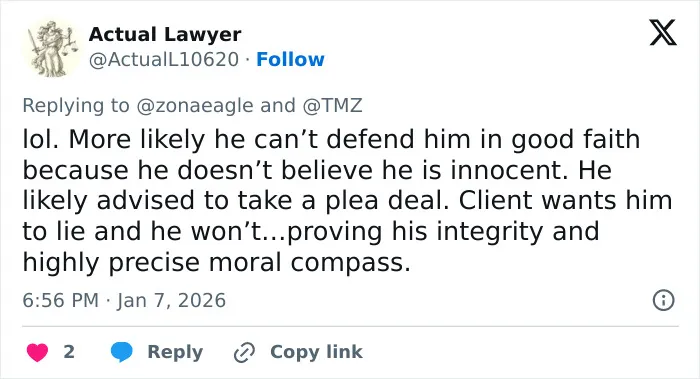
Task: View the like count number 2
Action: [x=69, y=352]
